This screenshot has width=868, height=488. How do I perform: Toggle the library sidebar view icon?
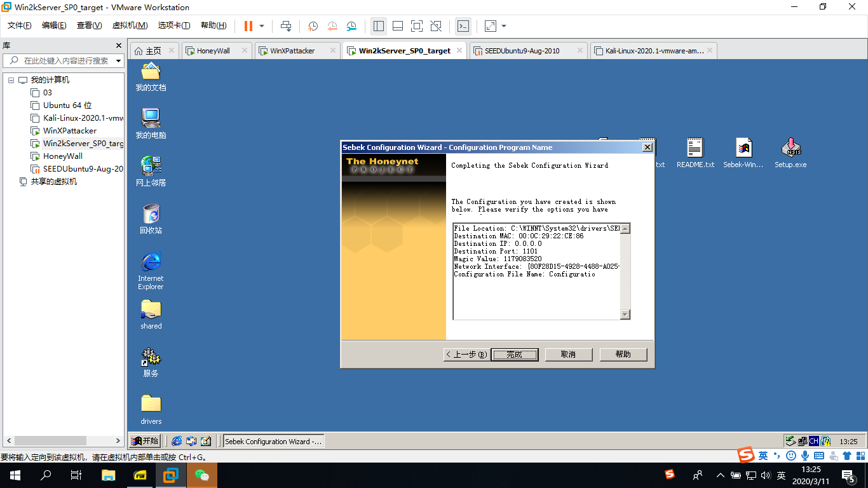click(x=379, y=26)
